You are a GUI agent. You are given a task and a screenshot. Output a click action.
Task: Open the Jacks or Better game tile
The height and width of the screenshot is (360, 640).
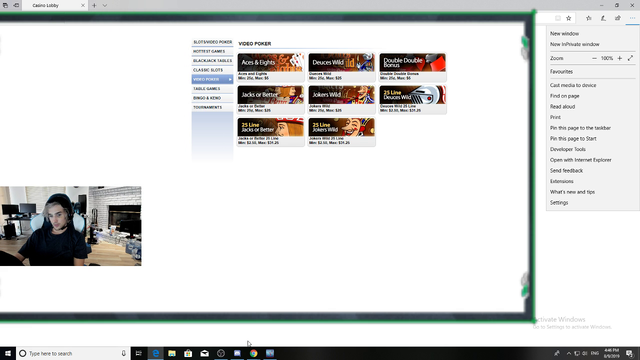271,99
